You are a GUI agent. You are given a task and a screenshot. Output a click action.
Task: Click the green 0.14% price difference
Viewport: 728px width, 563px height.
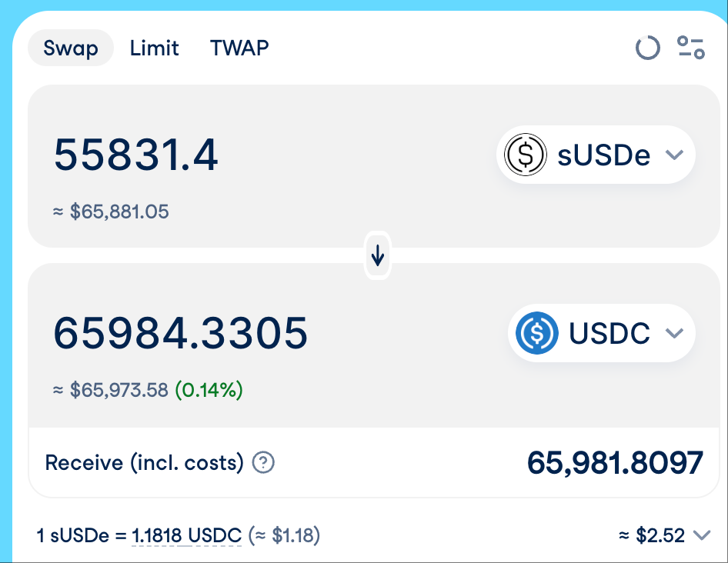(209, 390)
